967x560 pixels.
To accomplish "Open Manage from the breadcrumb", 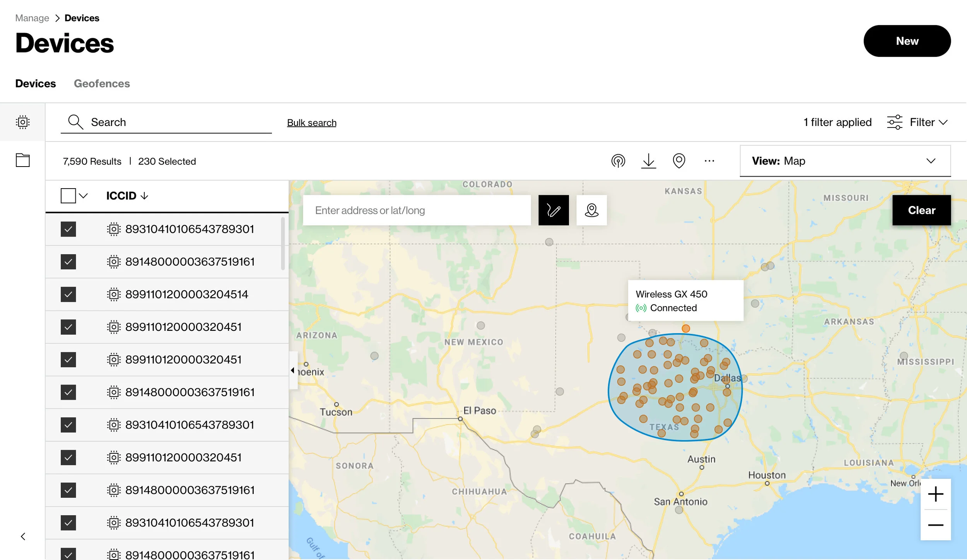I will [x=32, y=18].
